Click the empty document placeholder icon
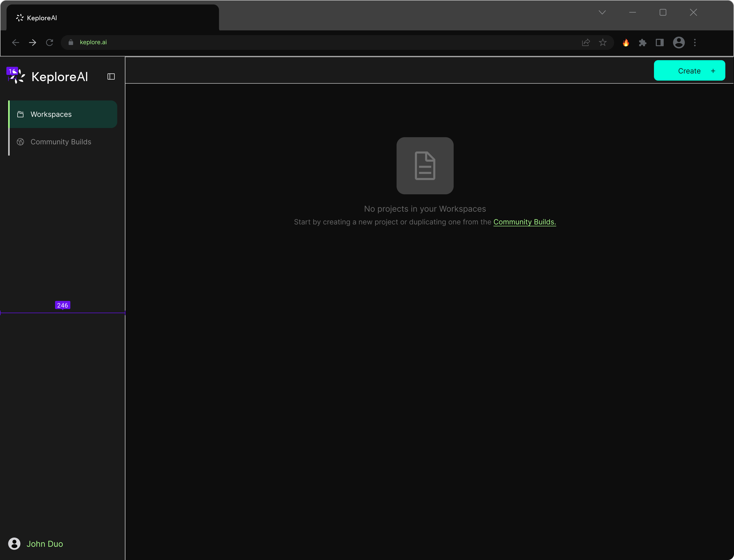Viewport: 734px width, 560px height. click(x=425, y=166)
